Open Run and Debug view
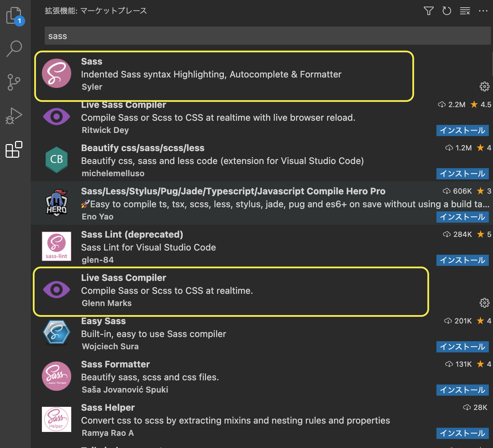Screen dimensions: 493x448 [x=14, y=116]
